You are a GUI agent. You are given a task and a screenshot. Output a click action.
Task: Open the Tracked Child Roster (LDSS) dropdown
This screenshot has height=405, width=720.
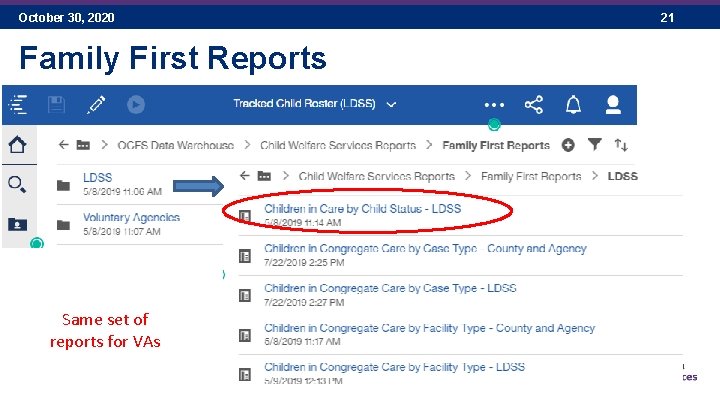(x=315, y=104)
